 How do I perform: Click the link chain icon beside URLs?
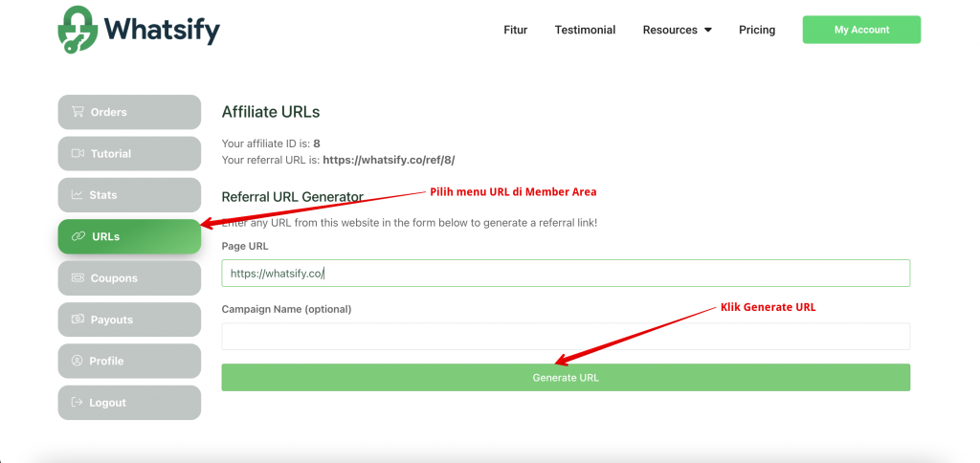(x=78, y=236)
